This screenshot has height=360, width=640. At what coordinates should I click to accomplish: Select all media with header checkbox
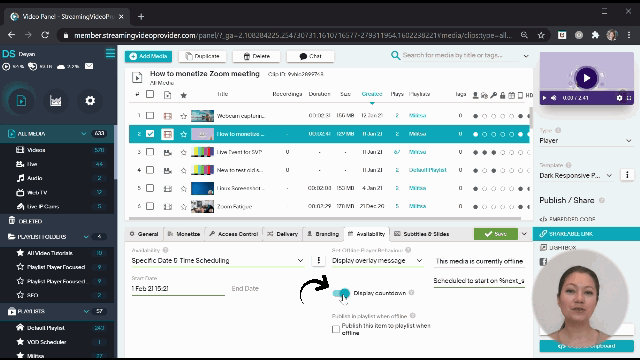pyautogui.click(x=150, y=94)
